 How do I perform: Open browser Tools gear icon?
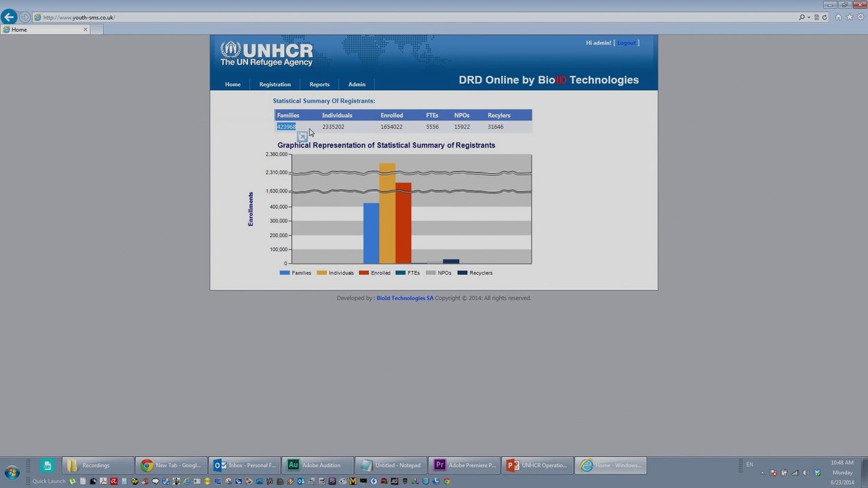(861, 17)
